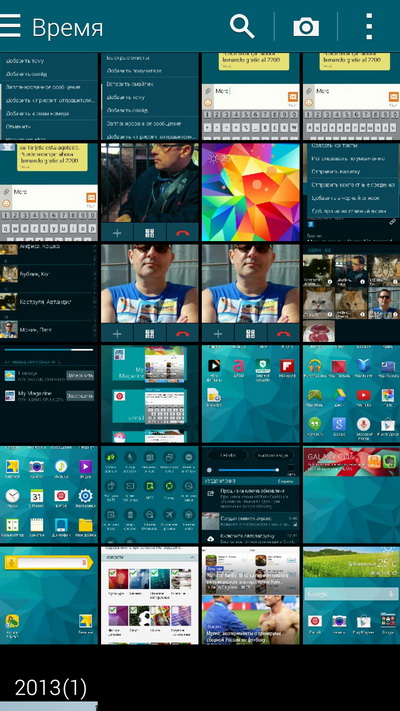Screen dimensions: 400x711
Task: Open the Galaxy Gifts widget screenshot
Action: 351,495
